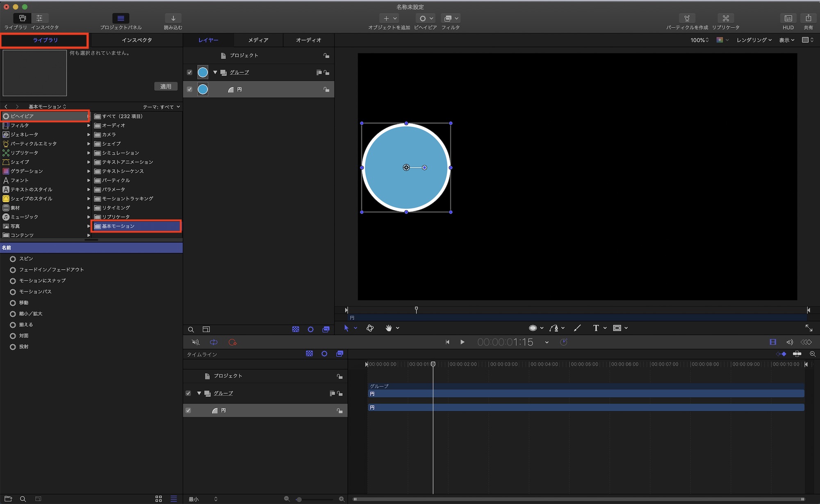
Task: Click the Share icon in toolbar
Action: point(808,18)
